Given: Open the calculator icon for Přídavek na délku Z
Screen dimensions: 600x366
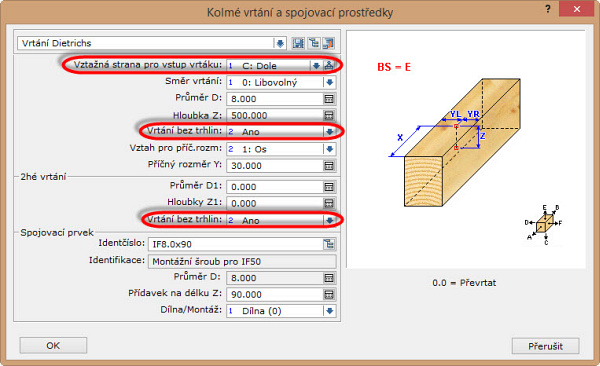Looking at the screenshot, I should (x=329, y=294).
